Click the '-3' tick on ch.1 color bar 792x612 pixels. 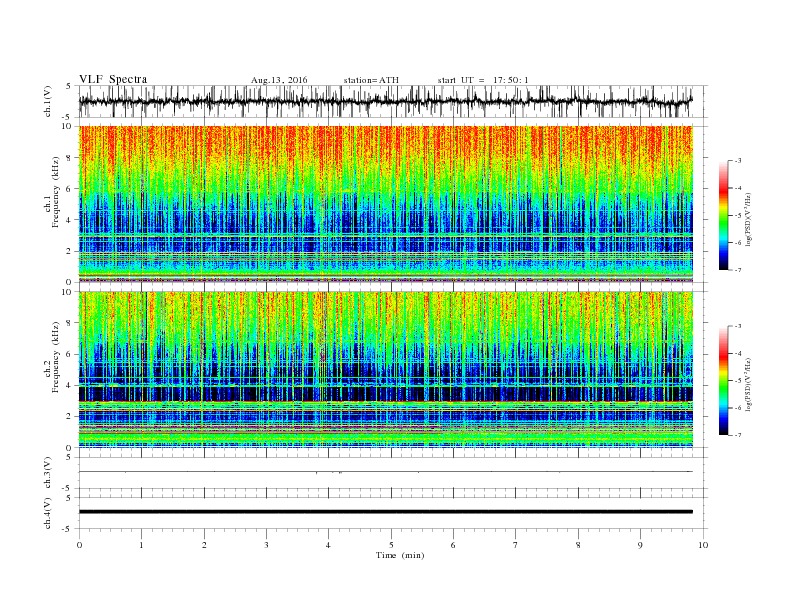[x=737, y=161]
